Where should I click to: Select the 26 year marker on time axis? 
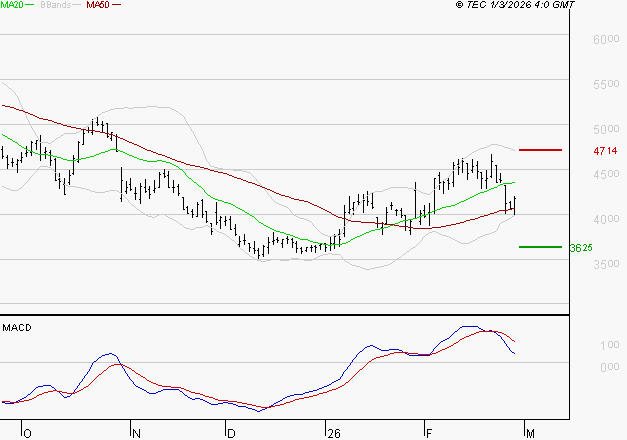[332, 433]
